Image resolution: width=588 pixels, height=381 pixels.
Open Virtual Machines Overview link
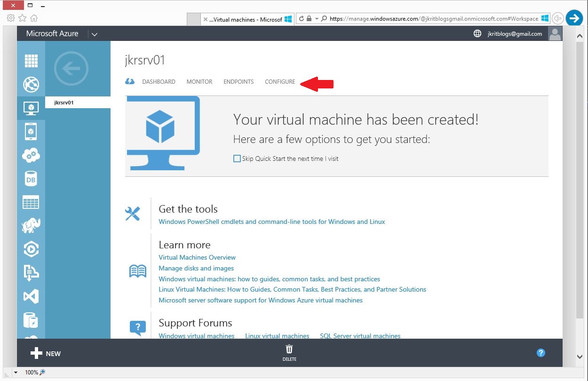coord(197,257)
